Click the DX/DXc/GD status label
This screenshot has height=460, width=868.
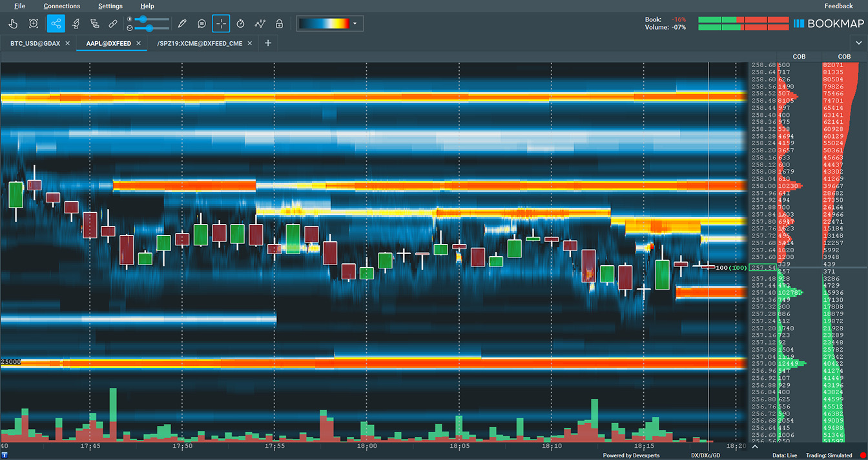(x=705, y=455)
